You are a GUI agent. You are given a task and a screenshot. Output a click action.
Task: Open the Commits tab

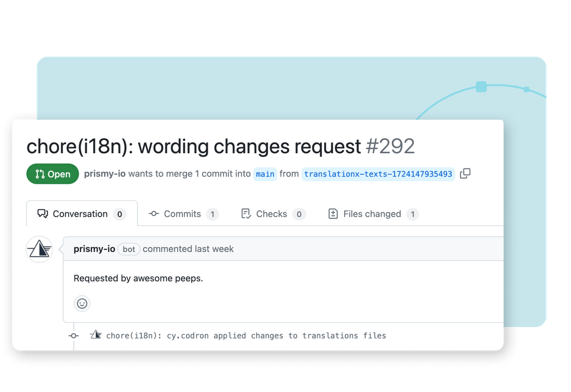click(183, 214)
